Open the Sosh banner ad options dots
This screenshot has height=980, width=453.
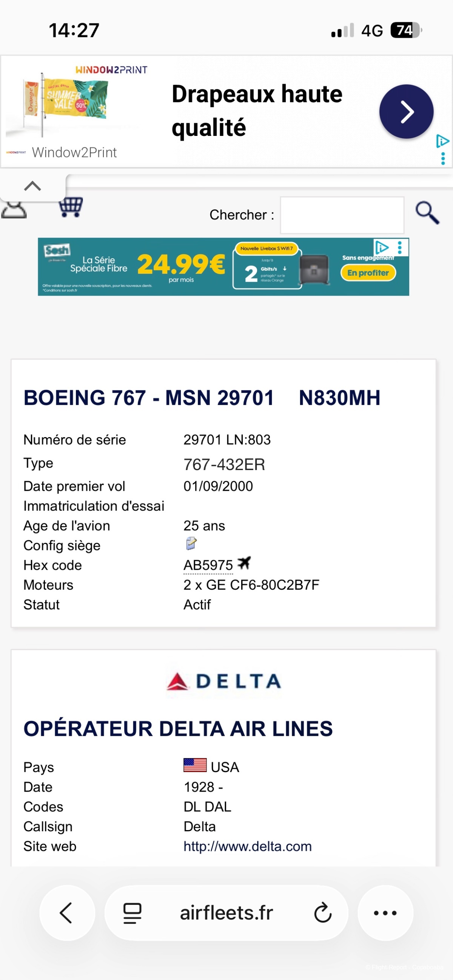(400, 247)
